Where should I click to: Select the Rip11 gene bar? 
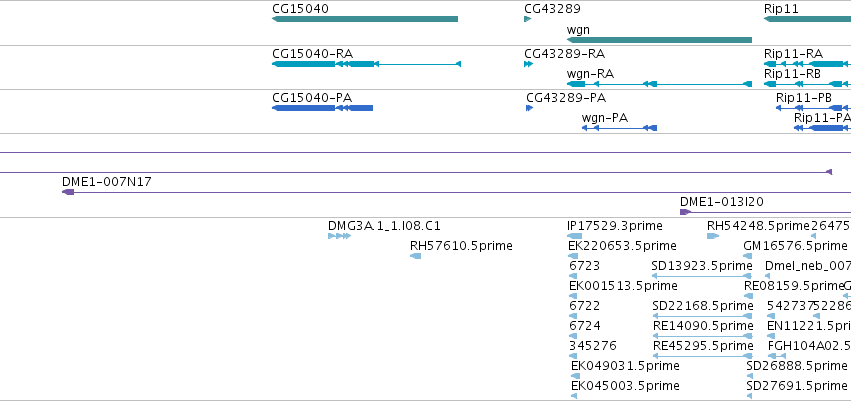click(807, 19)
